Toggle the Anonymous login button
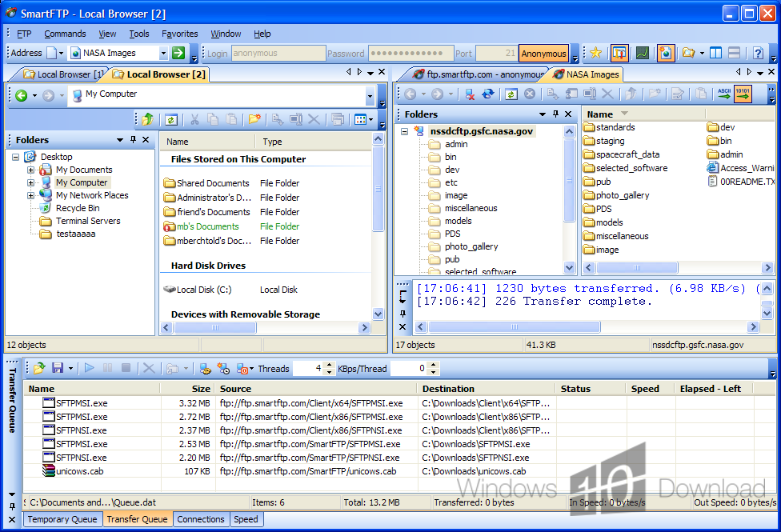 pyautogui.click(x=543, y=54)
